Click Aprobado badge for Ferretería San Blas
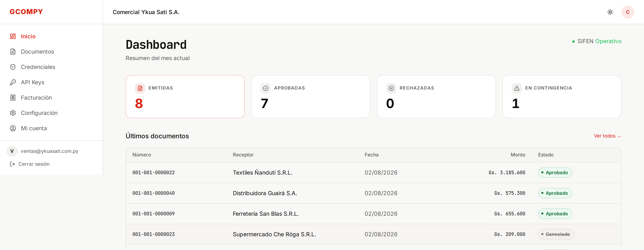The image size is (644, 250). point(555,214)
